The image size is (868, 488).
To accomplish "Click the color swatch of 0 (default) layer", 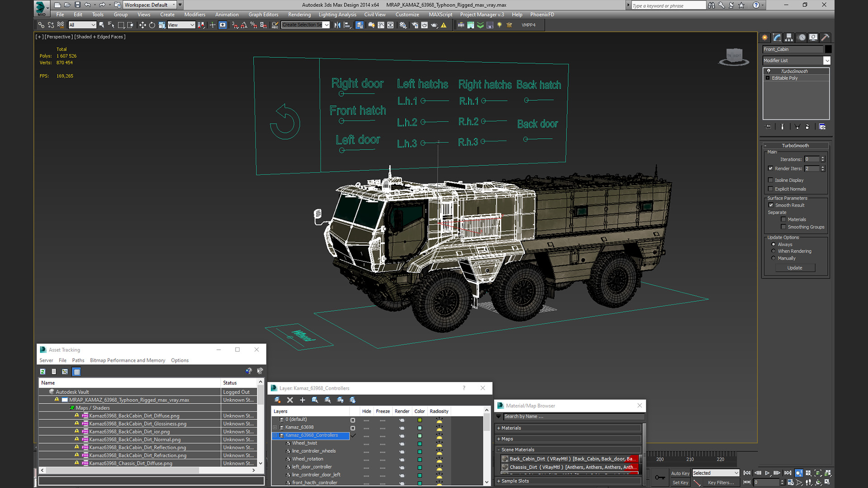I will click(420, 420).
